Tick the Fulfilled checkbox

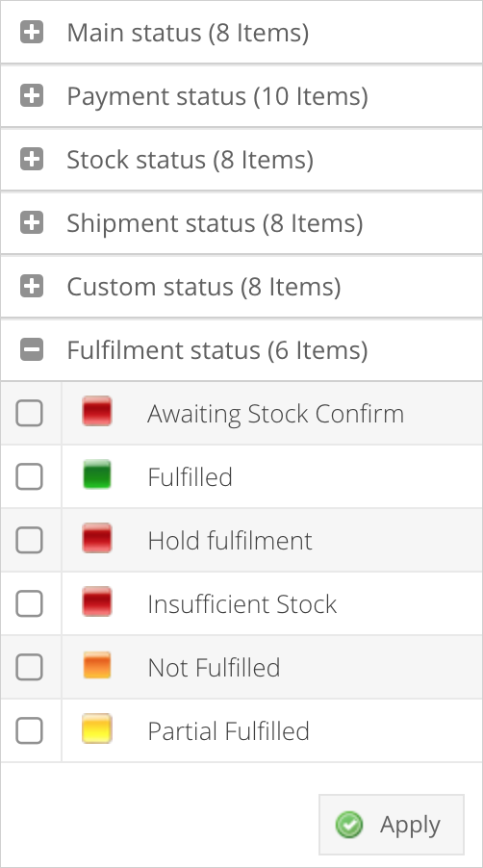pos(29,476)
